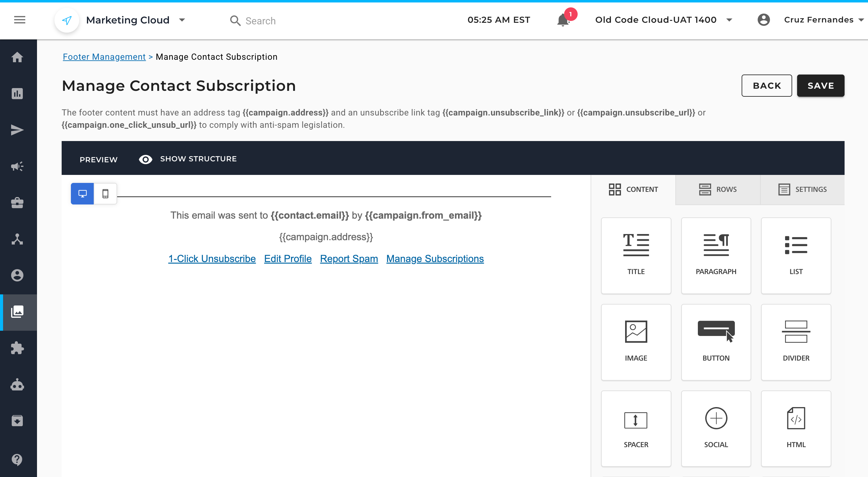This screenshot has width=868, height=477.
Task: Click into the Search field
Action: pos(260,21)
